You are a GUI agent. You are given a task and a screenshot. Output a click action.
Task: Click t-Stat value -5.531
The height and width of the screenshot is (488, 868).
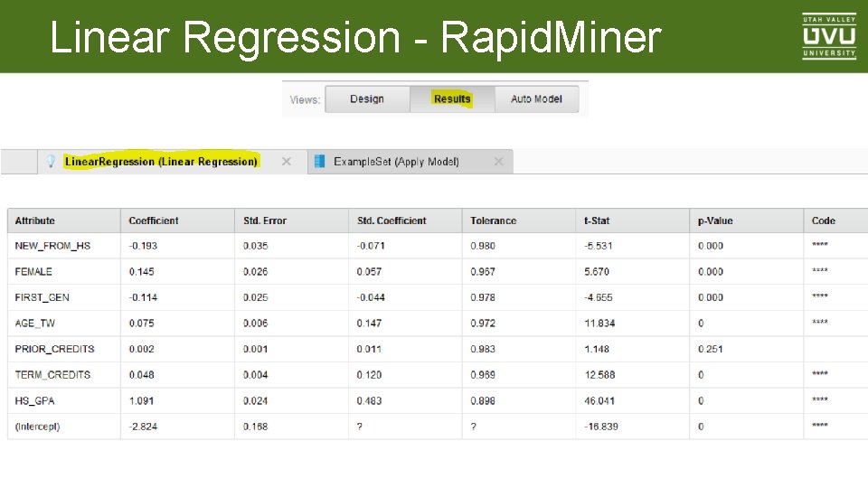coord(599,246)
